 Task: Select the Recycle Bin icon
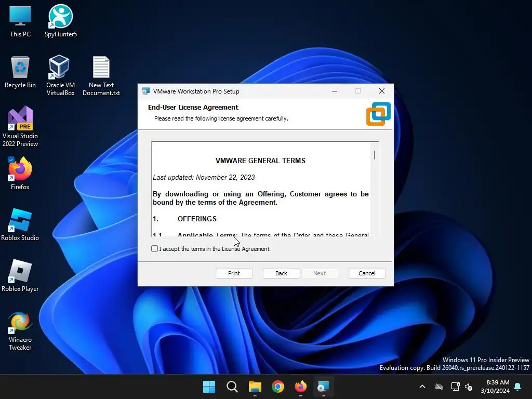[x=20, y=72]
